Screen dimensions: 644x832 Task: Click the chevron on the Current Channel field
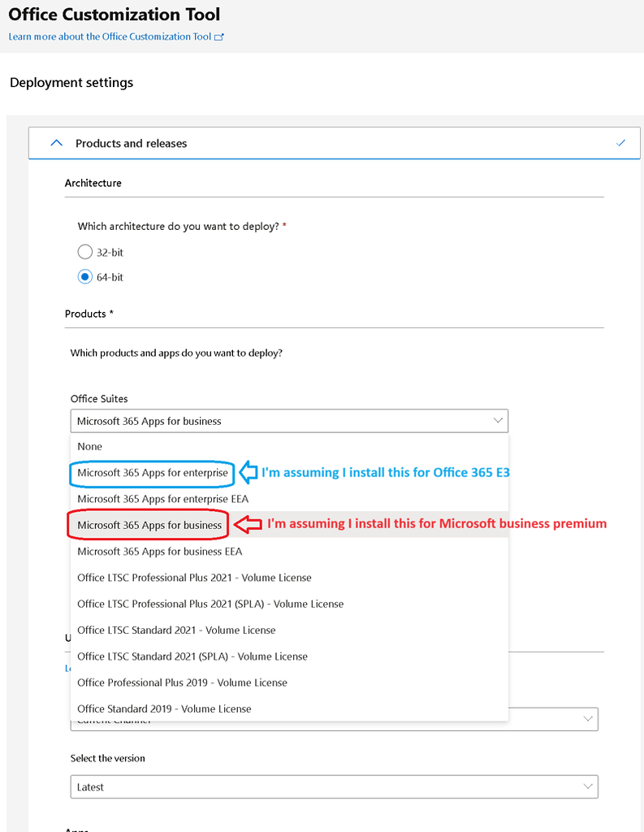(x=586, y=718)
